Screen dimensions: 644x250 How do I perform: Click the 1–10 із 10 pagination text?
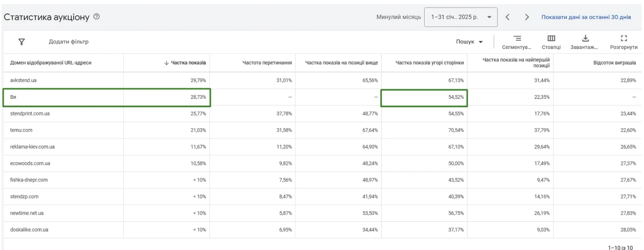[x=620, y=248]
